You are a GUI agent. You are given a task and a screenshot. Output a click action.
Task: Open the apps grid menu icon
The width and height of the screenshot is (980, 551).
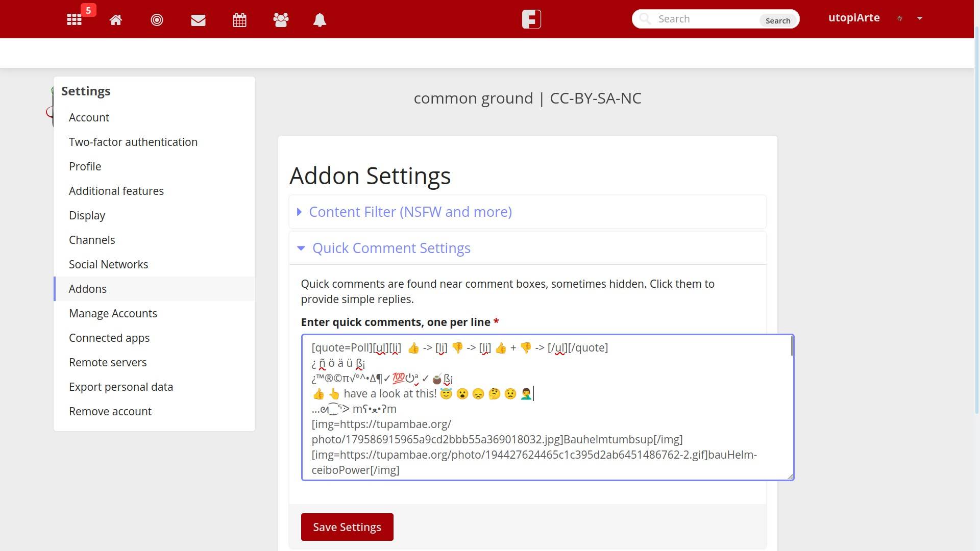[x=74, y=20]
